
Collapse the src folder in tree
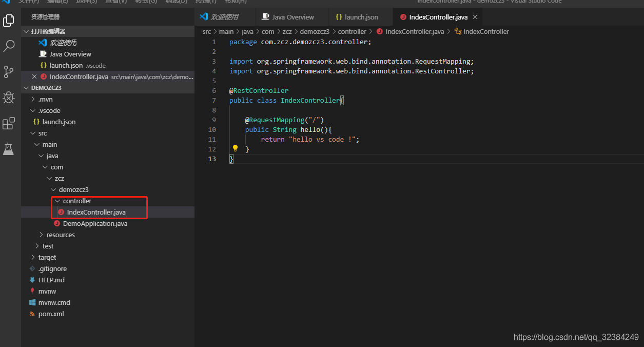pos(108,133)
